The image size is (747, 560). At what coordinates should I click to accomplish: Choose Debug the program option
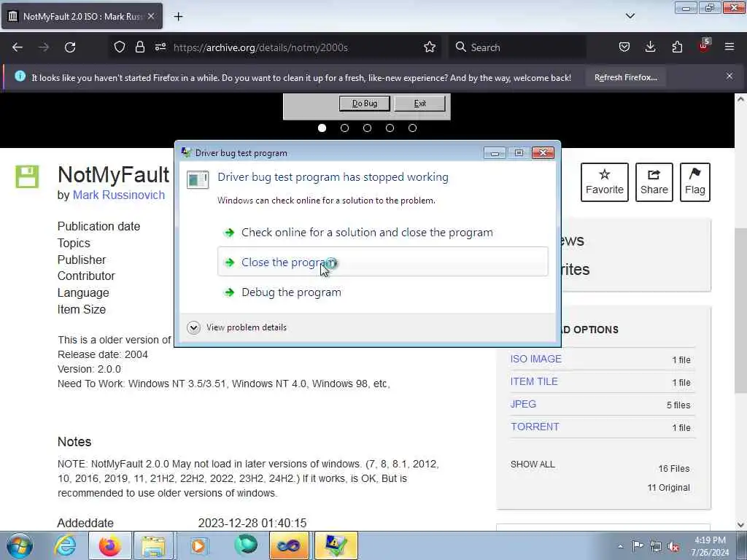[382, 292]
